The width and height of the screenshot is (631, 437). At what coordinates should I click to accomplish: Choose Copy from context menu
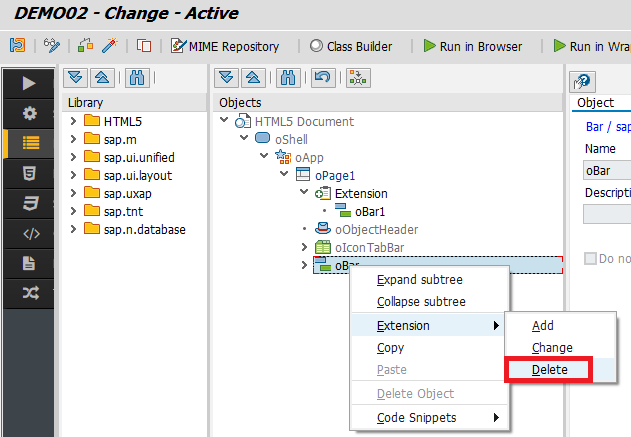(x=428, y=348)
